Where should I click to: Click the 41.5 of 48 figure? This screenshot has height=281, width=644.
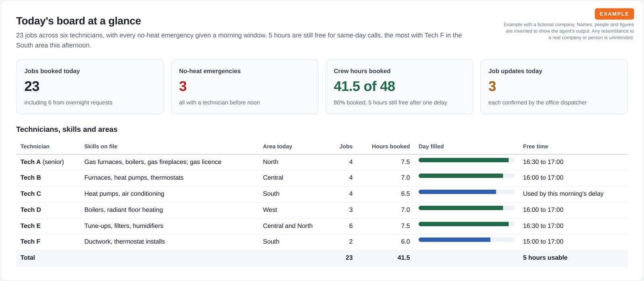click(364, 86)
